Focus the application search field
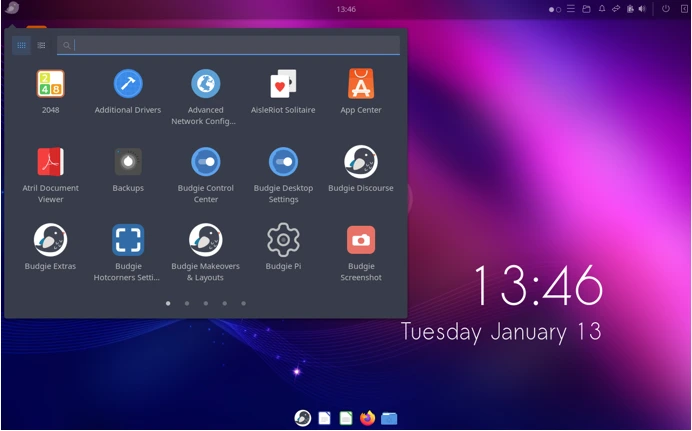The width and height of the screenshot is (692, 431). pos(228,45)
